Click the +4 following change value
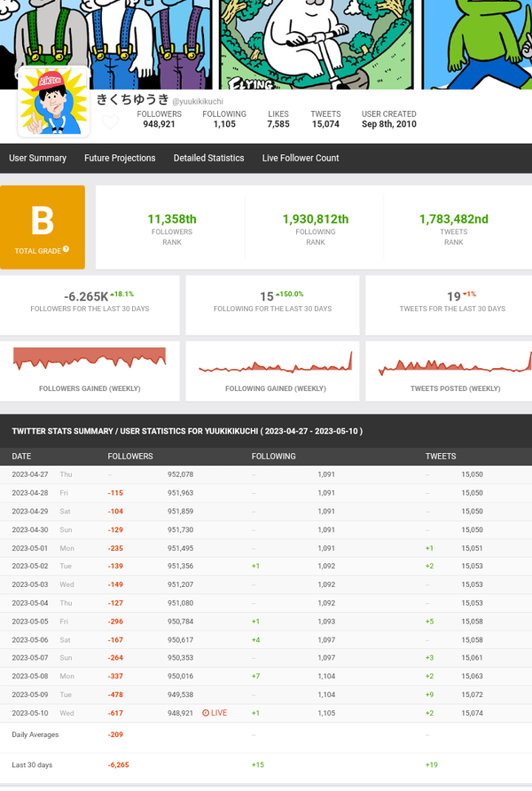The height and width of the screenshot is (791, 532). (255, 639)
